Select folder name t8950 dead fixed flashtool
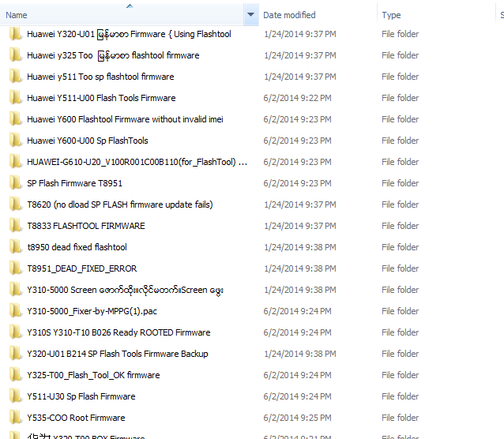 [77, 247]
